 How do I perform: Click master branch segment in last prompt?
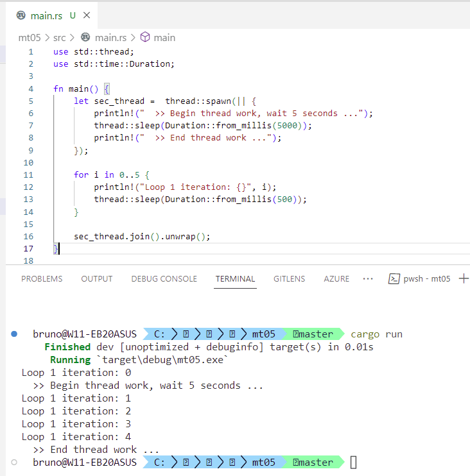[x=313, y=463]
